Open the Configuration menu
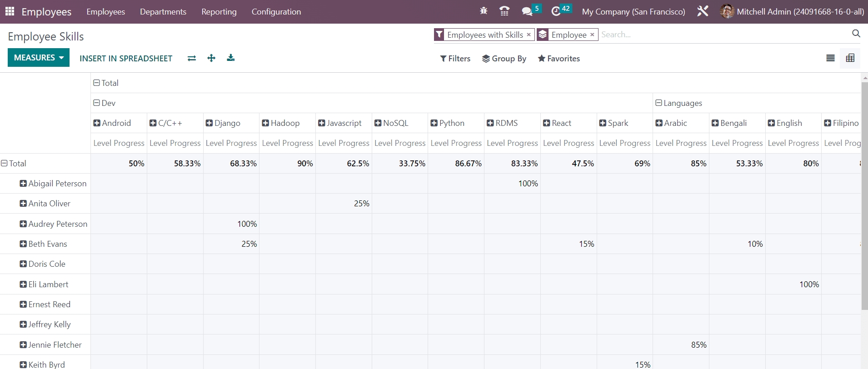 (x=276, y=12)
